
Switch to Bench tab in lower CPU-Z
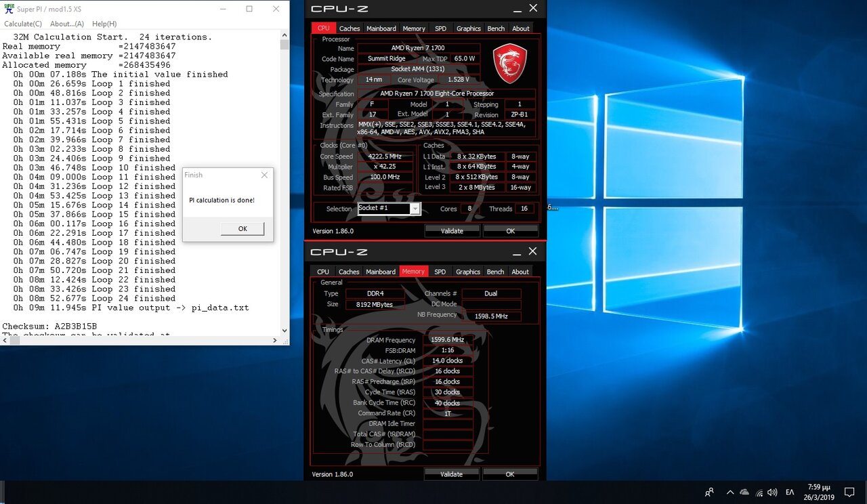[x=496, y=272]
